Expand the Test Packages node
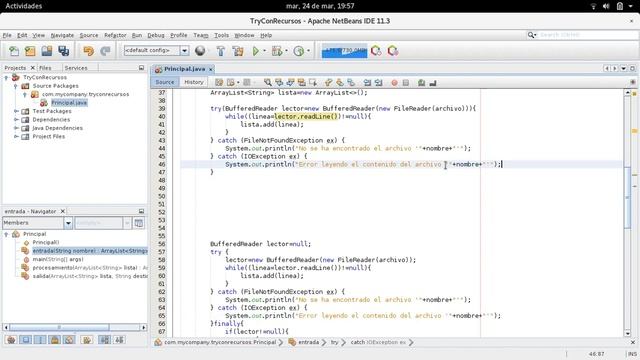 pyautogui.click(x=16, y=111)
